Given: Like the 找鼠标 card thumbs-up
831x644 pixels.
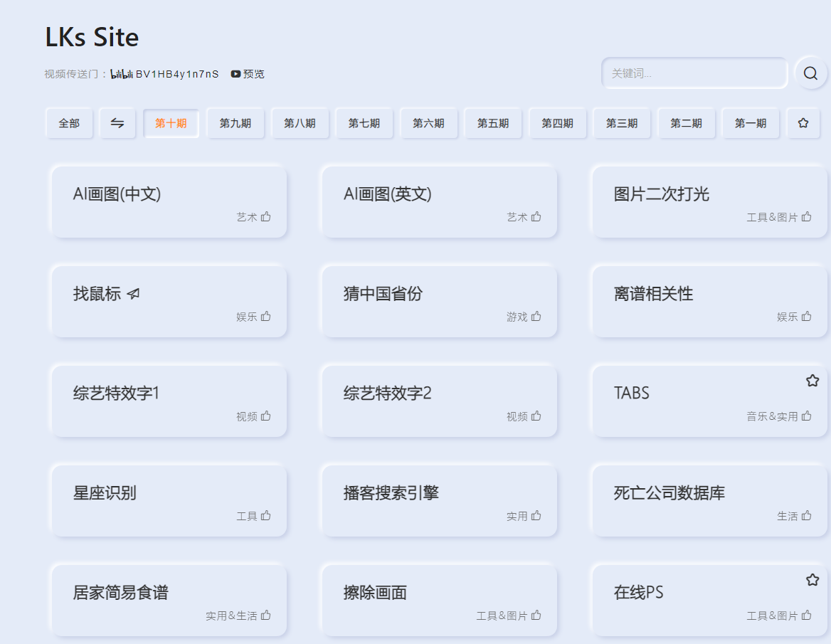Looking at the screenshot, I should tap(266, 317).
